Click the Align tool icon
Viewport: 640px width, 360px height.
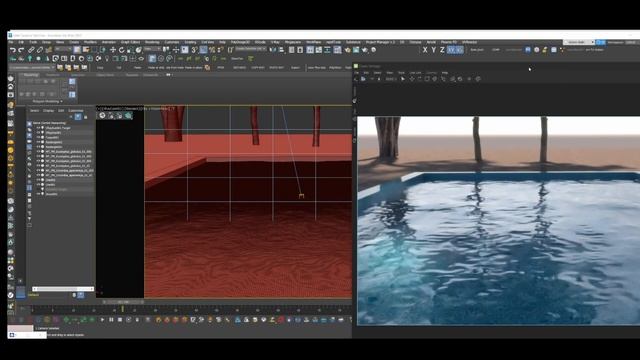(x=281, y=50)
